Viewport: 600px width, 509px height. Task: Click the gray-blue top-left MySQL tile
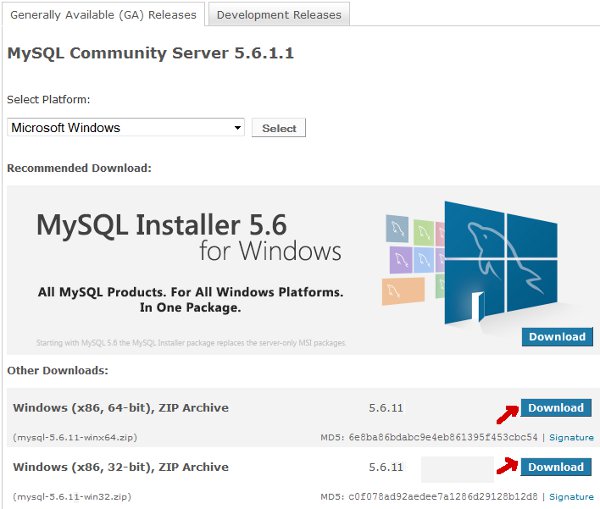coord(397,229)
